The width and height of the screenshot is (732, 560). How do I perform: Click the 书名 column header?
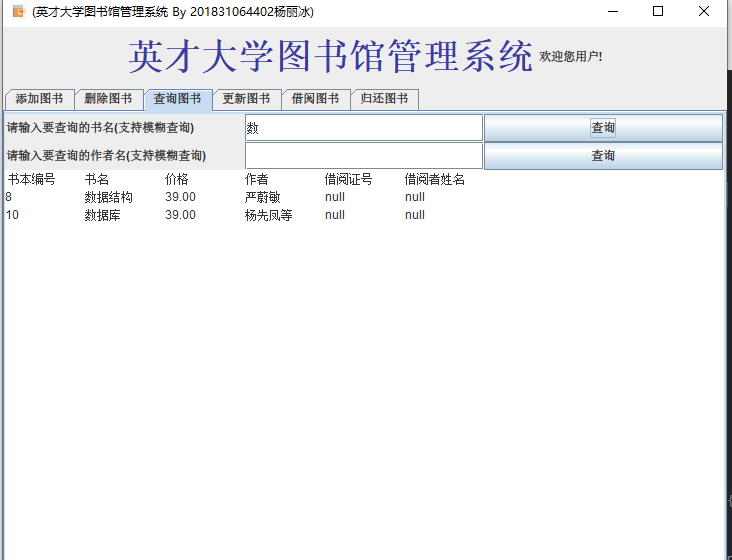click(97, 179)
